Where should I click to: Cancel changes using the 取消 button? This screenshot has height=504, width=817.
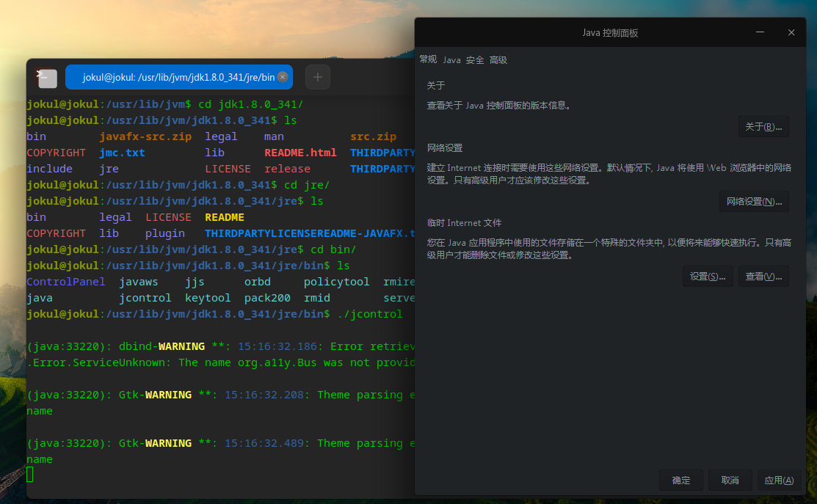point(730,480)
